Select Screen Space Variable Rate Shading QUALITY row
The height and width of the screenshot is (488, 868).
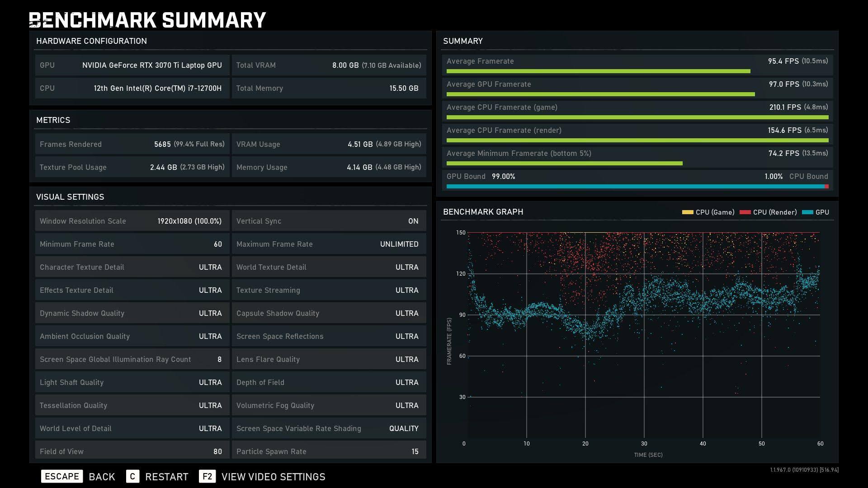[329, 428]
